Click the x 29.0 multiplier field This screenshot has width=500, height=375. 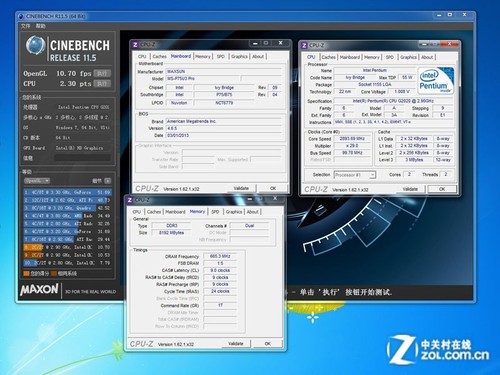tap(352, 146)
